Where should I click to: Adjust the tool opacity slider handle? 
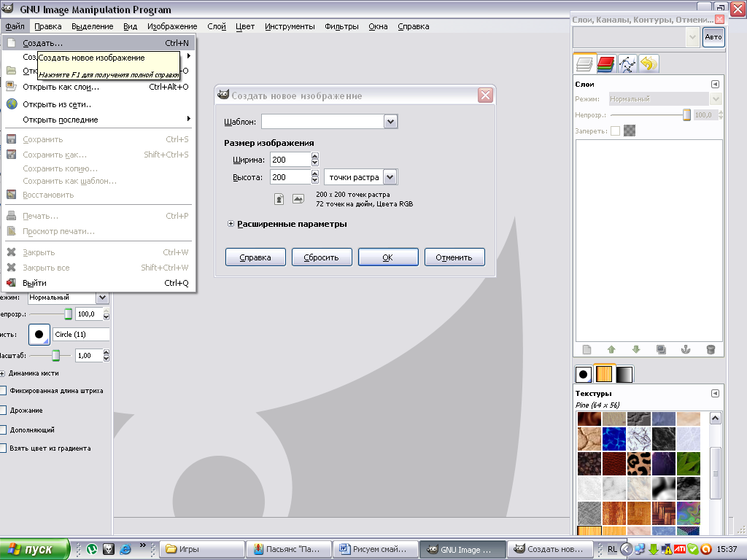(68, 314)
